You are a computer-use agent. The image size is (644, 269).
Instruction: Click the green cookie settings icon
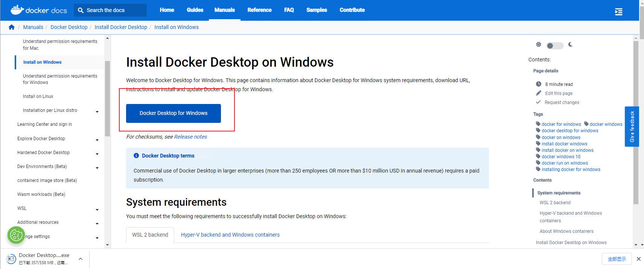(16, 235)
